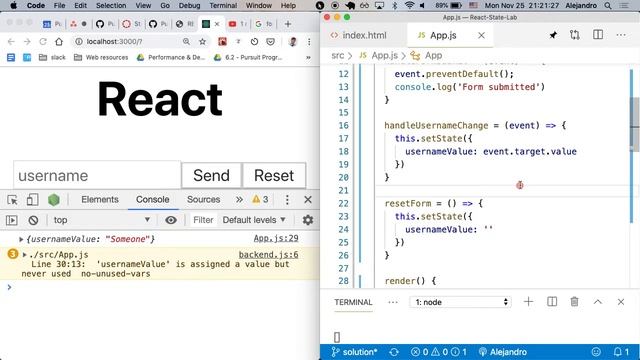Switch to the Sources tab
This screenshot has width=640, height=360.
click(x=204, y=200)
